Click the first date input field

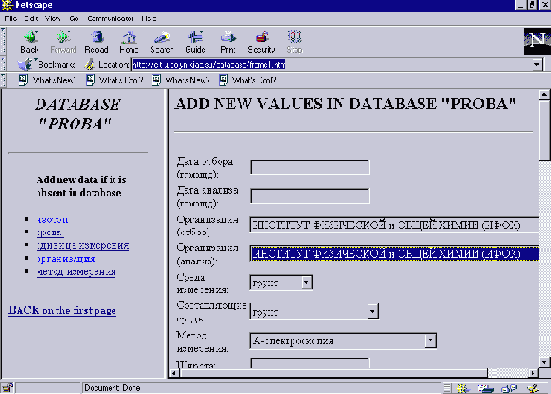click(310, 167)
